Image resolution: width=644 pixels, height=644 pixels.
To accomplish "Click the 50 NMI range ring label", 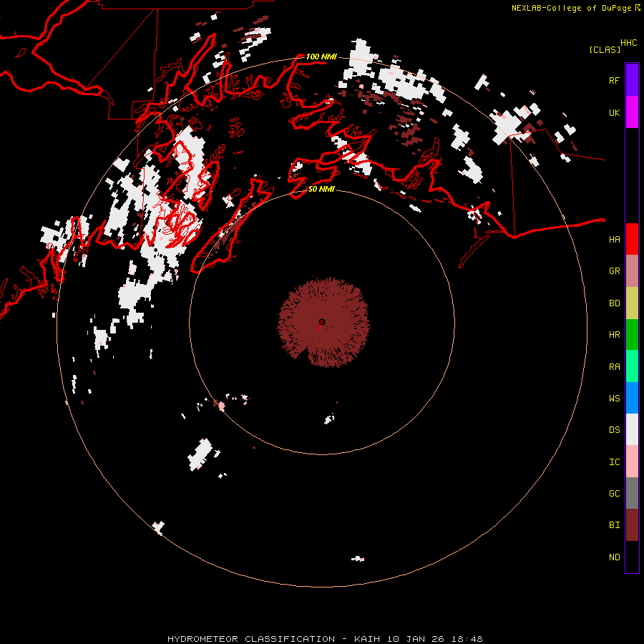I will (321, 189).
